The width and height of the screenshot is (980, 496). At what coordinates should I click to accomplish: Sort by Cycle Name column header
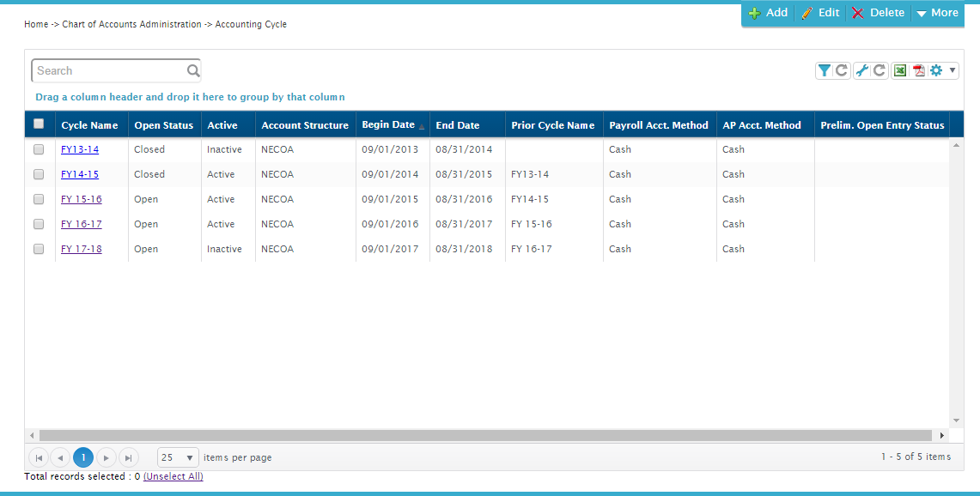pos(89,125)
